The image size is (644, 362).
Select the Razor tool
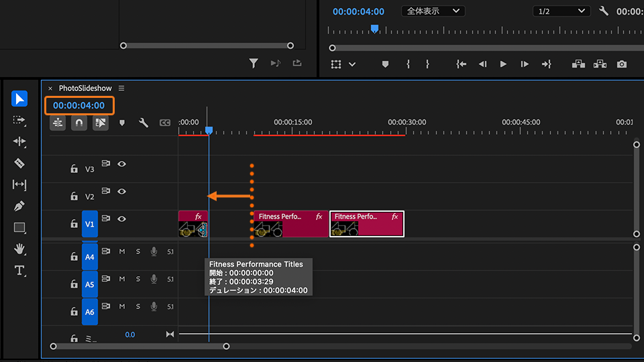(x=19, y=164)
